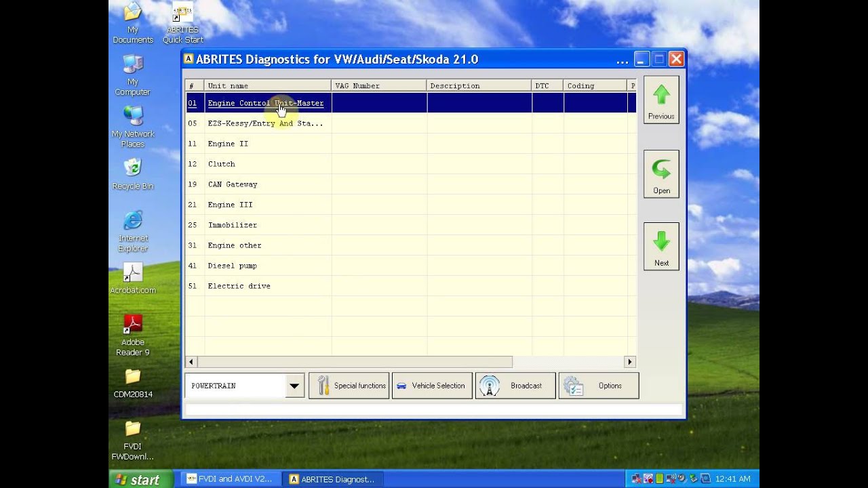Maximize the ABRITES Diagnostics window
868x488 pixels.
point(659,59)
